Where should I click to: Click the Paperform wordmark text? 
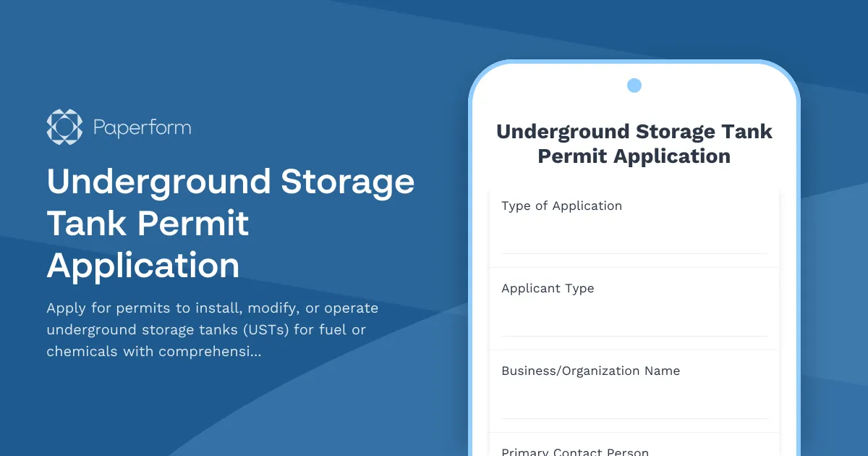pos(142,127)
